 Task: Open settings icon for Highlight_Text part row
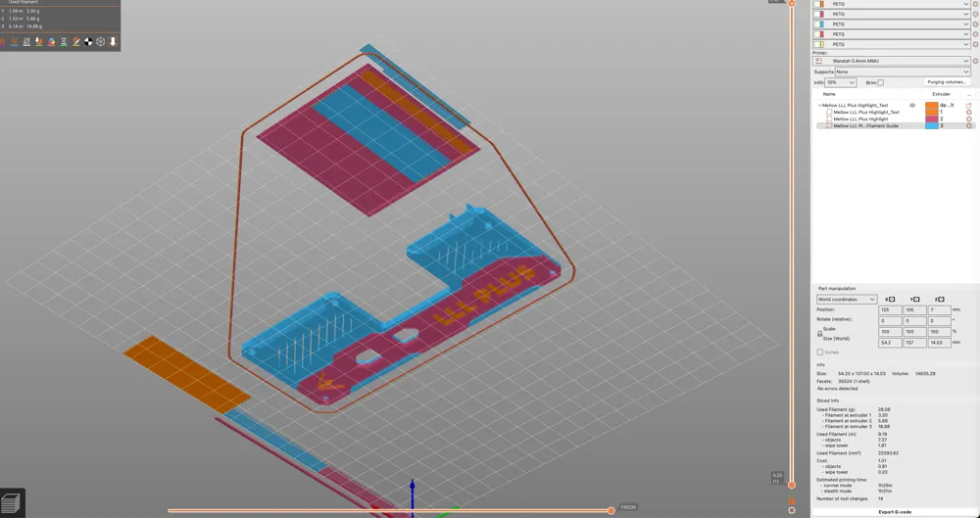pyautogui.click(x=969, y=113)
